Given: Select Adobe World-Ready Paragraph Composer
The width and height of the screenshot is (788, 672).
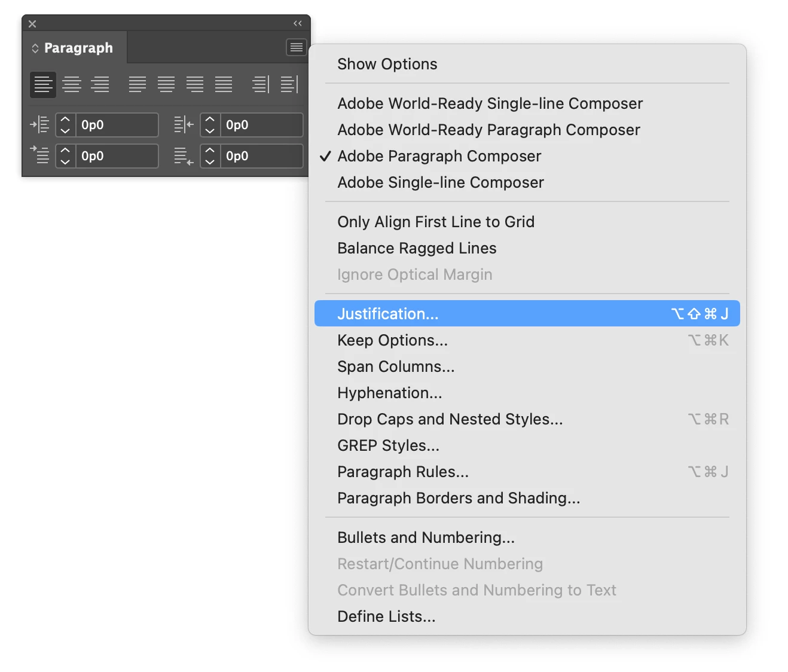Looking at the screenshot, I should (527, 130).
